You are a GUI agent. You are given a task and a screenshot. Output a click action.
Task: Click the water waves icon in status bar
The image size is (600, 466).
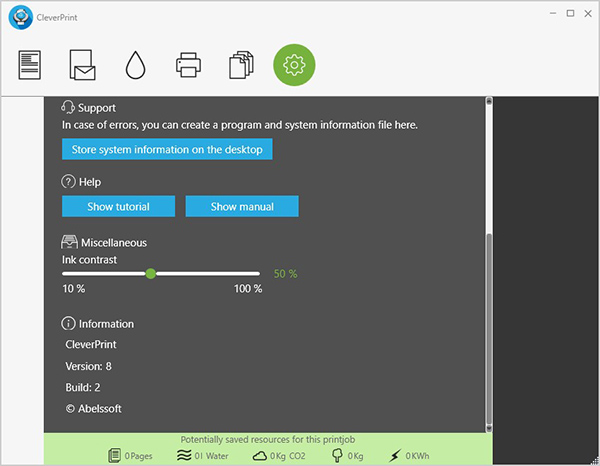(184, 455)
